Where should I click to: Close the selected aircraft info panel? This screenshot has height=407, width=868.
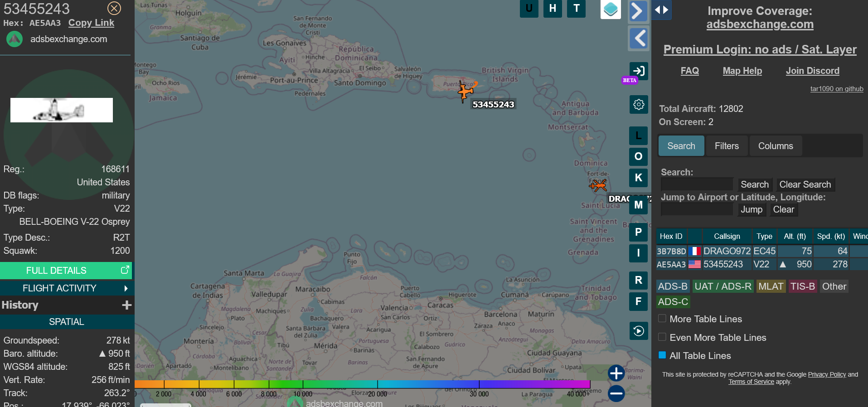[114, 8]
